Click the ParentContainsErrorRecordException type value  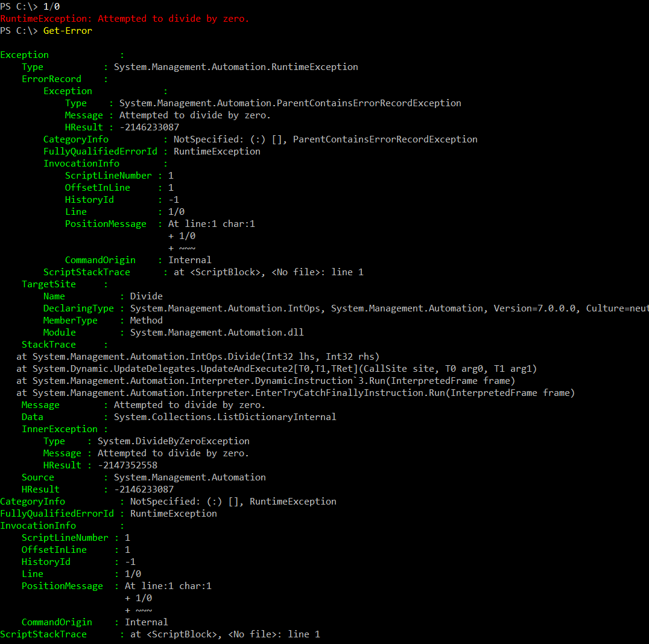click(x=290, y=103)
